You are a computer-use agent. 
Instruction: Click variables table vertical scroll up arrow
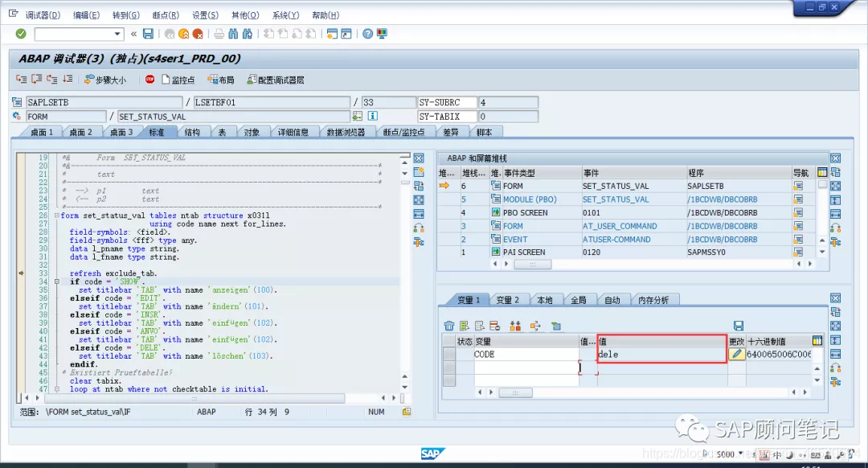(x=817, y=368)
